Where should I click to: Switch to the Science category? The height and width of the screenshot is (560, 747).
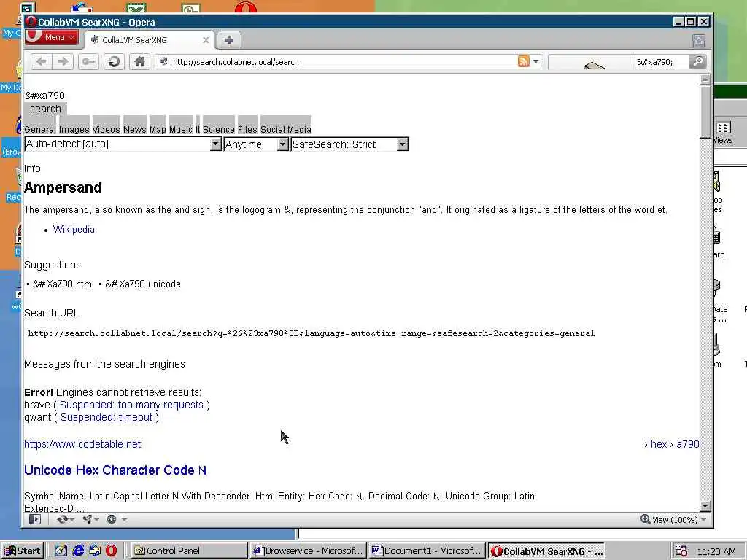(219, 130)
